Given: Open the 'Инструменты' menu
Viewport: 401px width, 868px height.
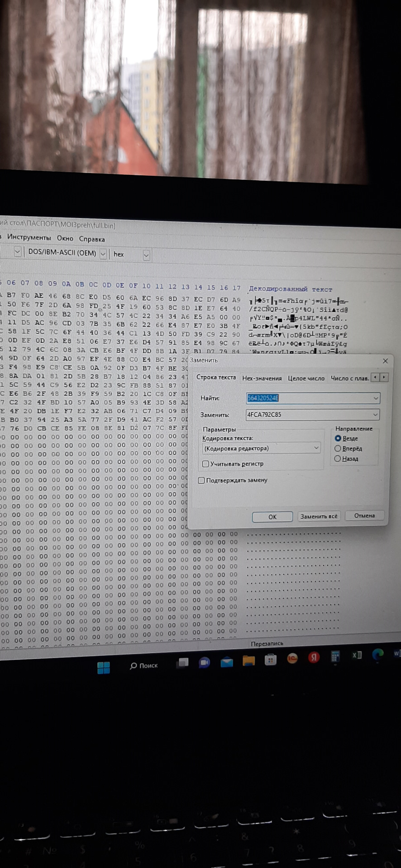Looking at the screenshot, I should [29, 237].
